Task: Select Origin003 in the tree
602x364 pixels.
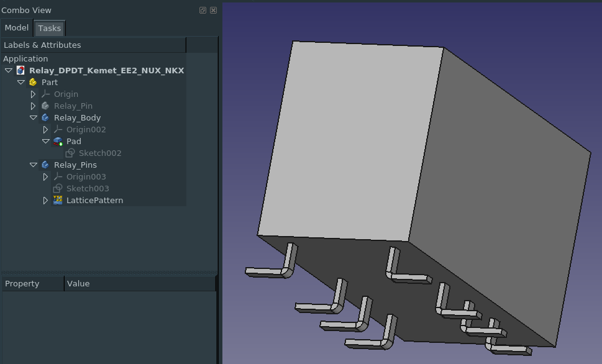Action: coord(86,177)
